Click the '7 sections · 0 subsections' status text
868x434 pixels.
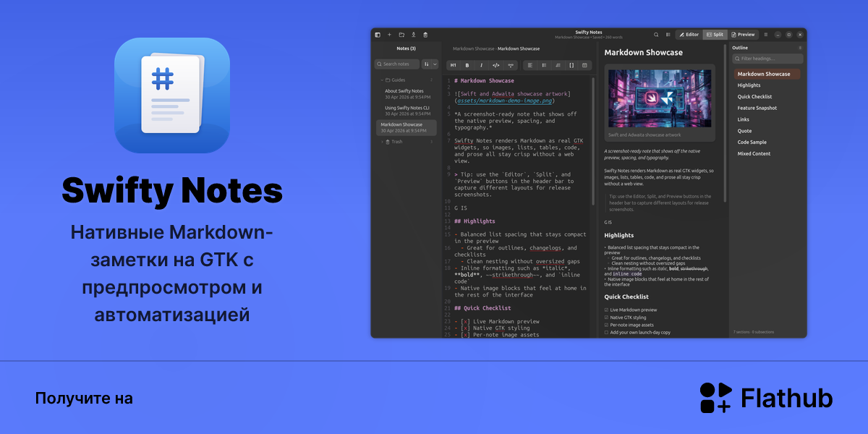pos(754,332)
